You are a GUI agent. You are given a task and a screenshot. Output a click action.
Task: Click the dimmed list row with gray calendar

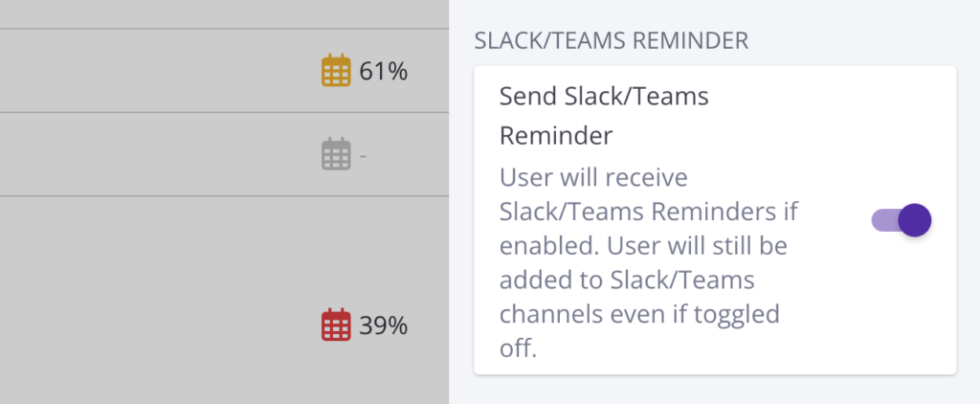point(144,154)
